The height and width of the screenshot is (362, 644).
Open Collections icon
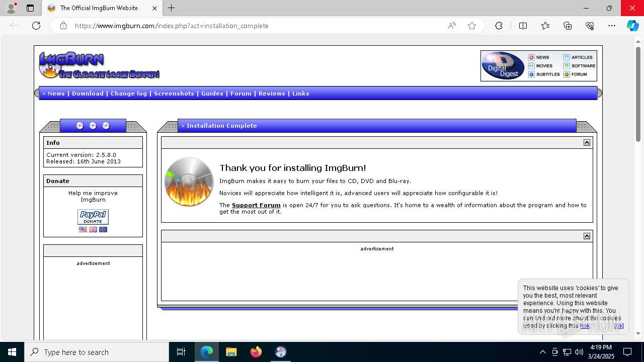pos(568,26)
